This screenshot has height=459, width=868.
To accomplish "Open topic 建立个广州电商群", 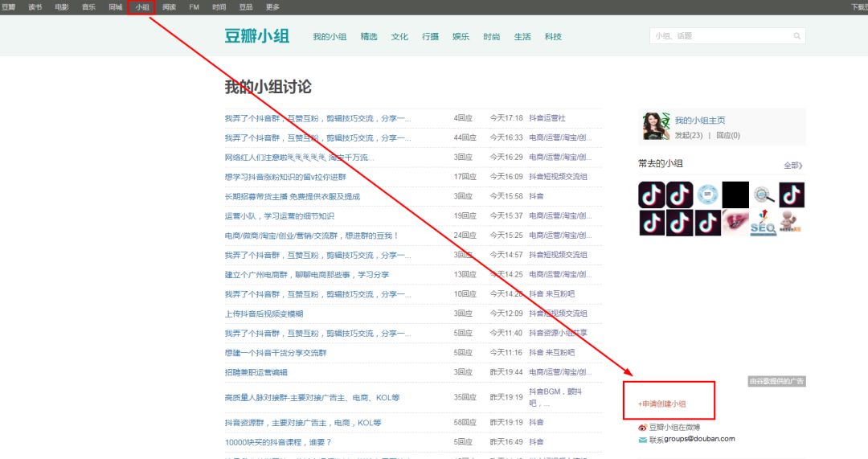I will click(x=307, y=275).
